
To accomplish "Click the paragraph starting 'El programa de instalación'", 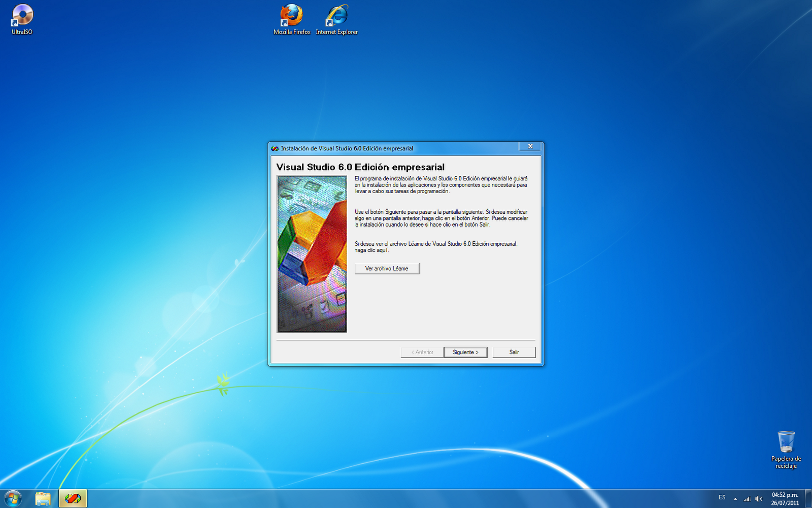I will [441, 185].
